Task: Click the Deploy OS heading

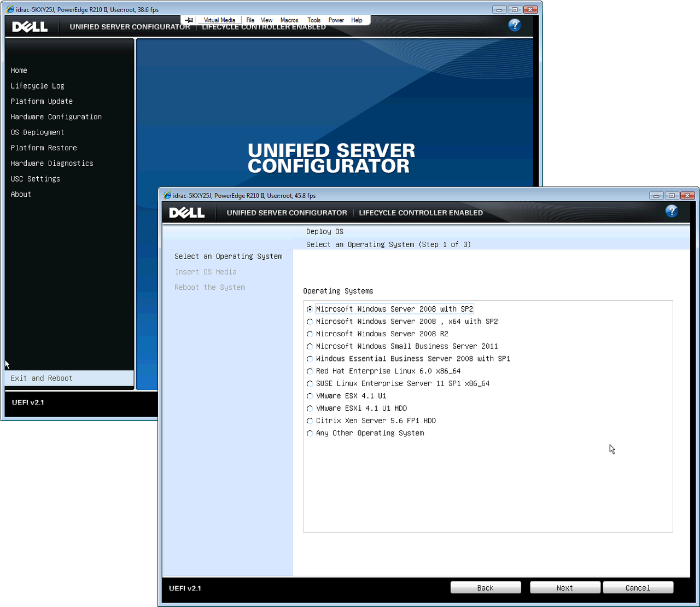Action: pyautogui.click(x=325, y=232)
